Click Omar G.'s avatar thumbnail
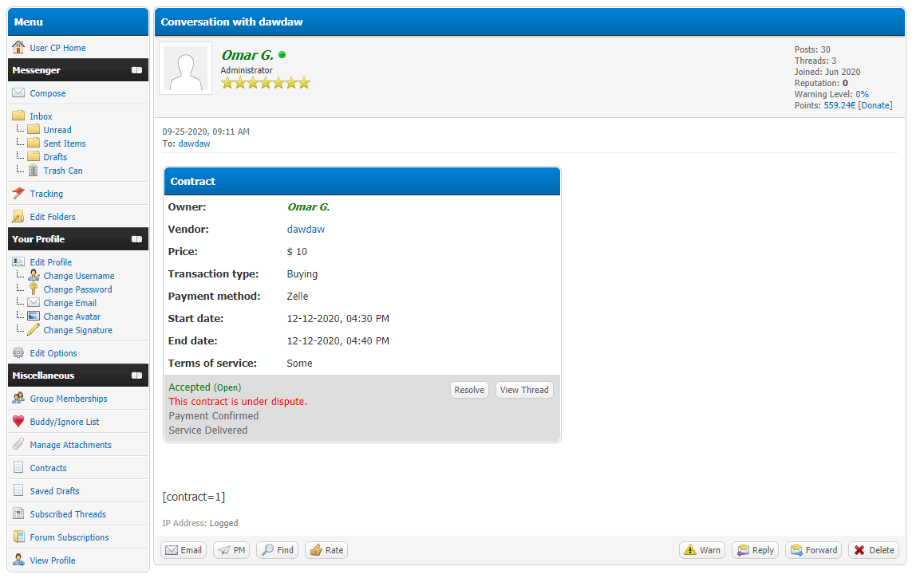 186,69
